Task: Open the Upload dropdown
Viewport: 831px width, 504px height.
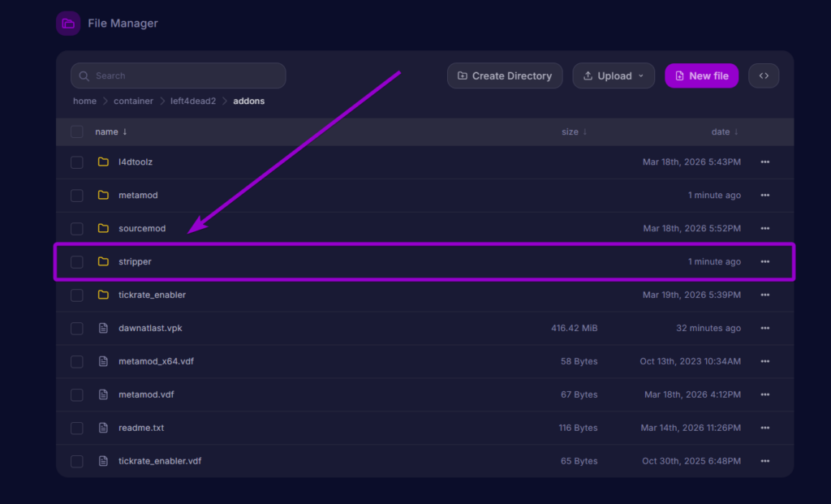Action: point(614,75)
